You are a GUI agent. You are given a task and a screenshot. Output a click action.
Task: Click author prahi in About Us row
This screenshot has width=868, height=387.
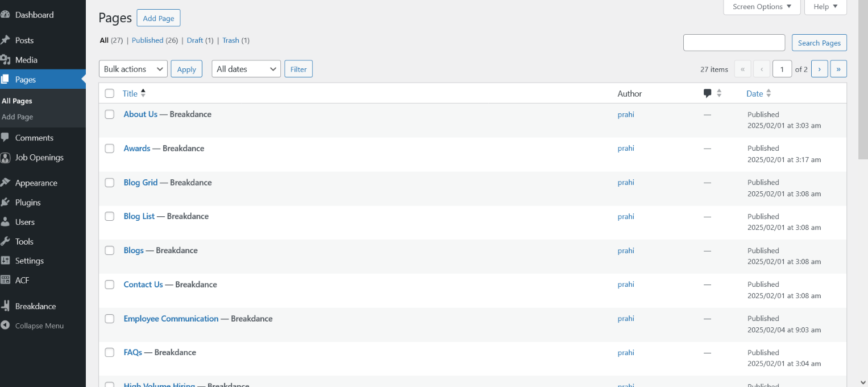click(x=626, y=114)
